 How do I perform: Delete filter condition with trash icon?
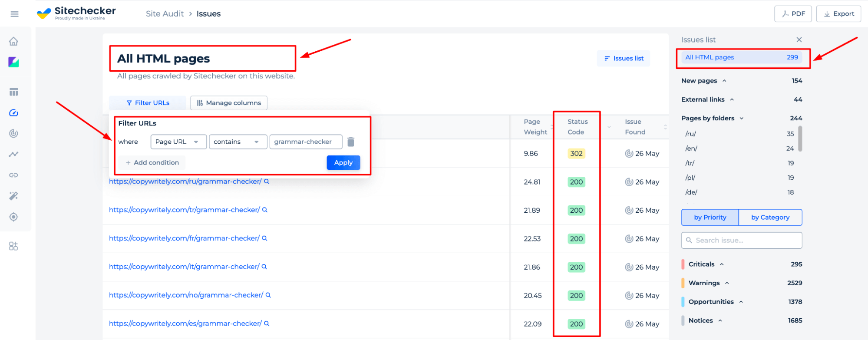[x=351, y=142]
